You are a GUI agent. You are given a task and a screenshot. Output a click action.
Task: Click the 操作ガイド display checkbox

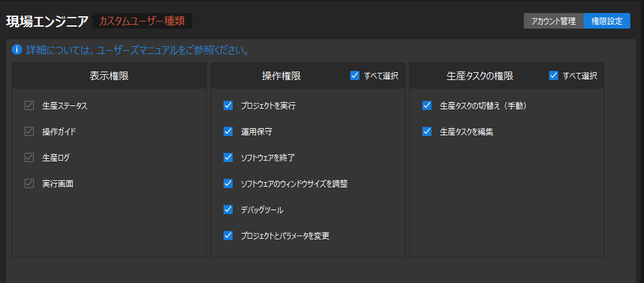pos(29,131)
